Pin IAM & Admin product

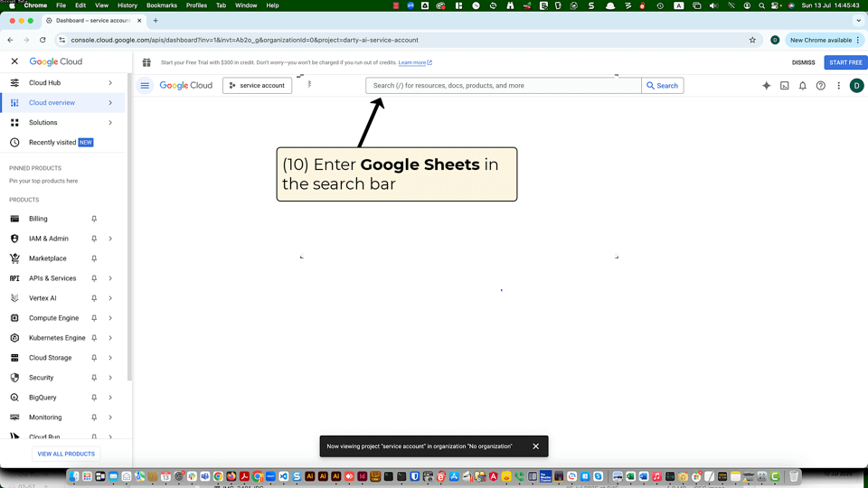[94, 239]
